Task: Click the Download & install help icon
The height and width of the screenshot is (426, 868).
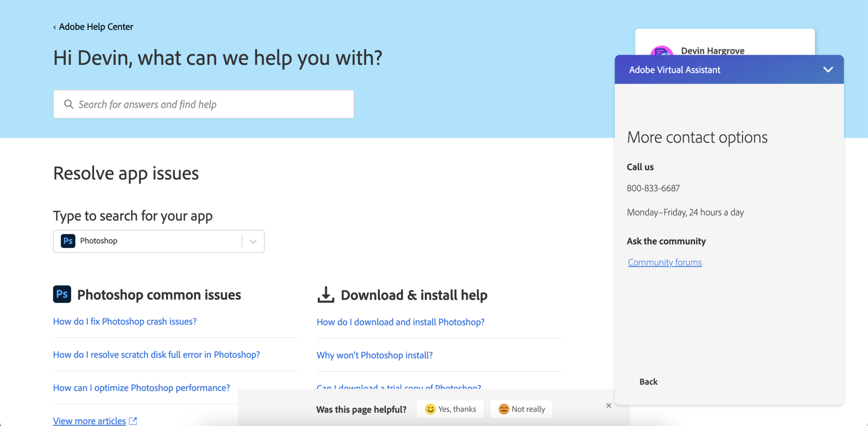Action: pyautogui.click(x=325, y=294)
